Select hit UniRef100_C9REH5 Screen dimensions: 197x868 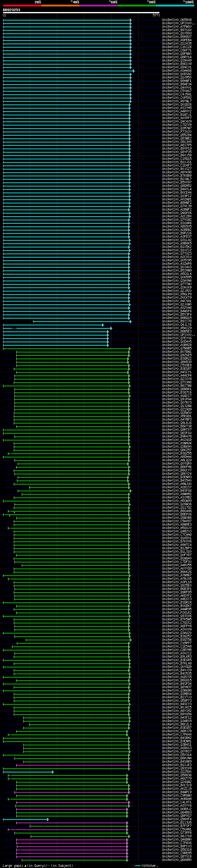coord(177,853)
